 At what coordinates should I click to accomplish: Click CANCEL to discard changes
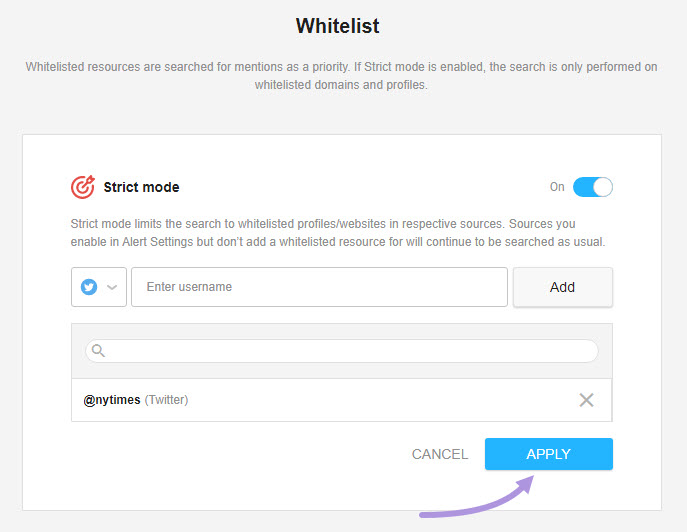click(x=440, y=454)
